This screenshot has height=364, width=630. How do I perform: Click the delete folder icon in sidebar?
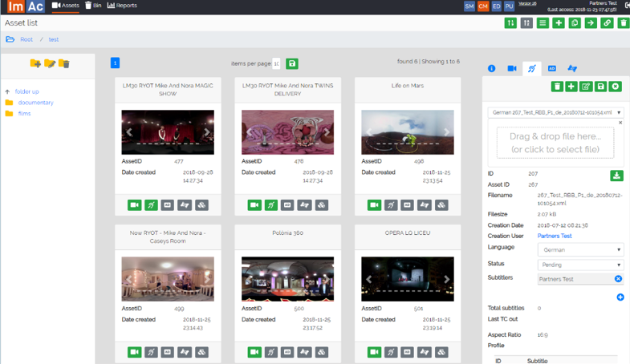coord(64,63)
